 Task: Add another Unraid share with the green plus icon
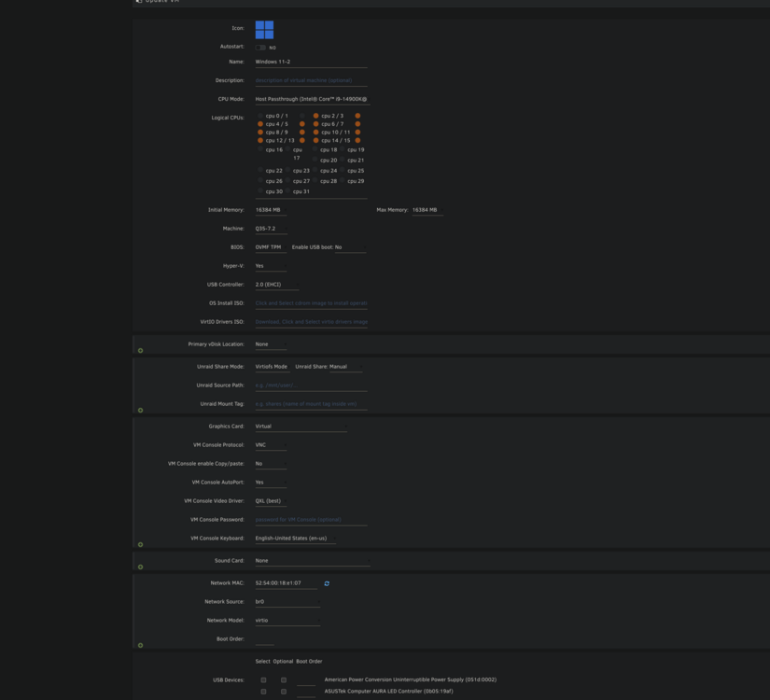point(140,410)
